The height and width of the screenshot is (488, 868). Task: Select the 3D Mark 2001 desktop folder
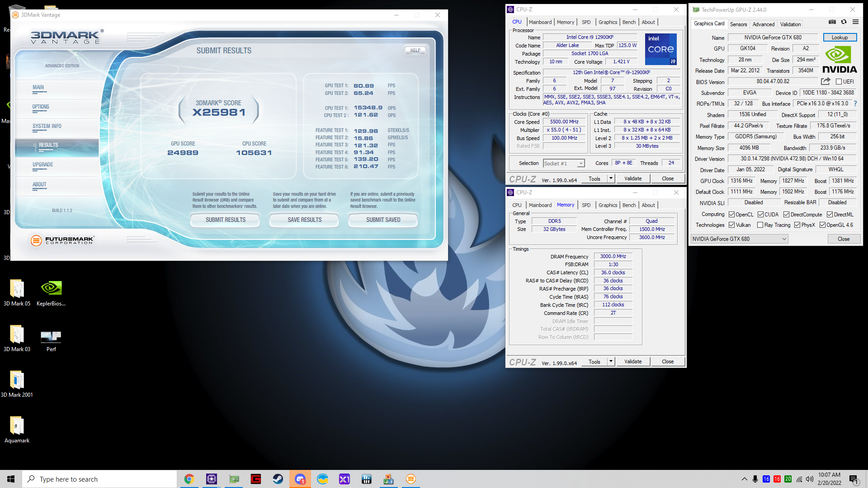click(x=17, y=384)
